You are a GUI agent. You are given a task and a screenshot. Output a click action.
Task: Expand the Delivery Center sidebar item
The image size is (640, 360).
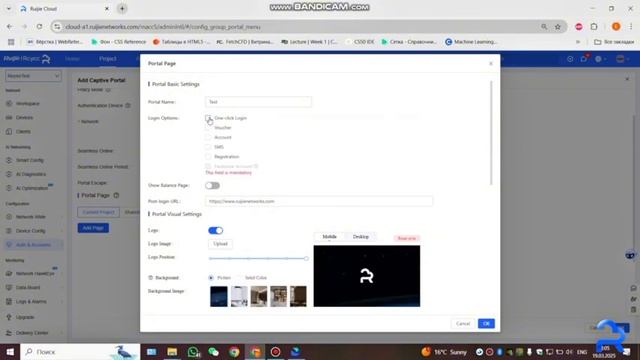click(x=34, y=333)
